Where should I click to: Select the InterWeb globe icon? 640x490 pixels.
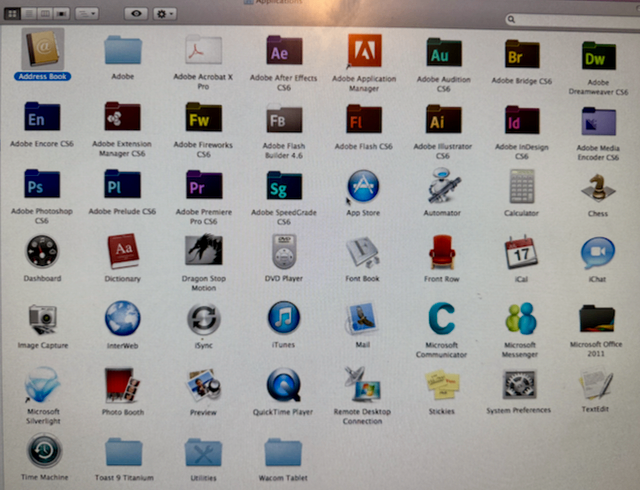coord(122,318)
